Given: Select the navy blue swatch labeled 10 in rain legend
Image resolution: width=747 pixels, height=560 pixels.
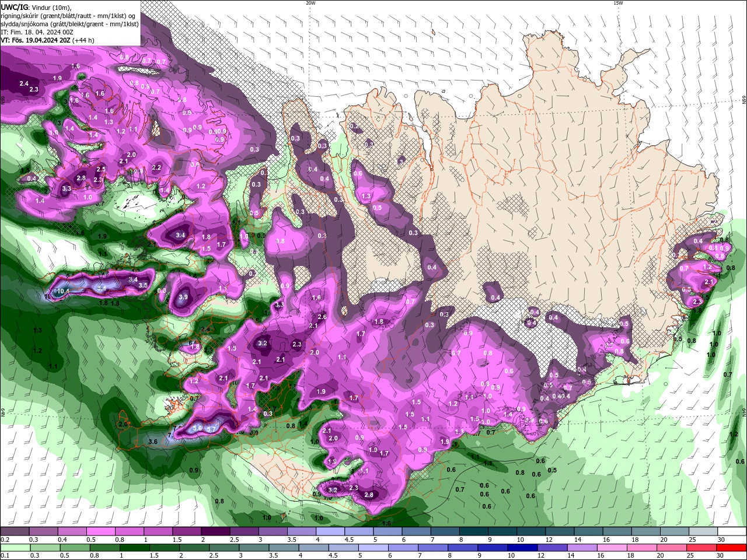Looking at the screenshot, I should click(521, 548).
